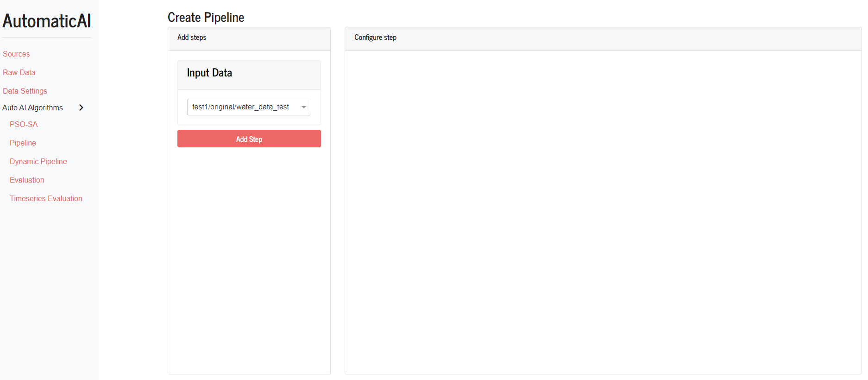The height and width of the screenshot is (380, 868).
Task: Open the Sources page link
Action: click(x=16, y=54)
